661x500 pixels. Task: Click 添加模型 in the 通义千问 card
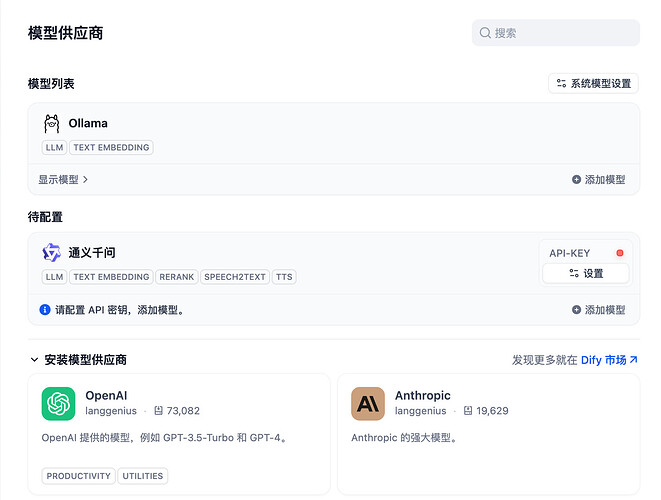click(x=598, y=310)
